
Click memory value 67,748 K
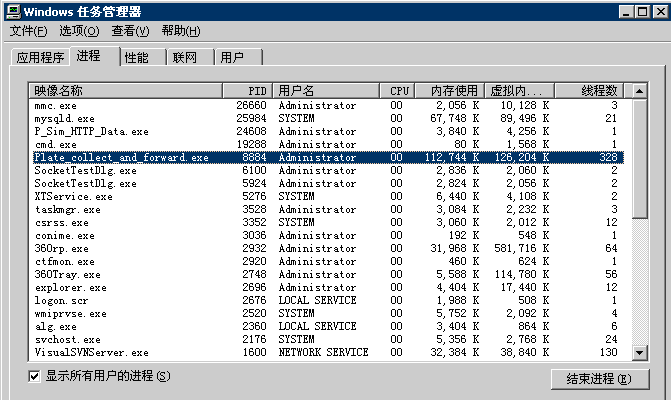(454, 119)
